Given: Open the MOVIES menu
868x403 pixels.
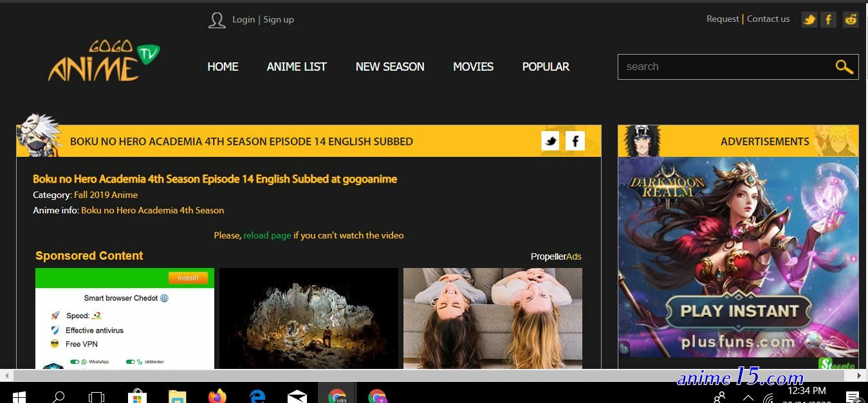Looking at the screenshot, I should 473,67.
